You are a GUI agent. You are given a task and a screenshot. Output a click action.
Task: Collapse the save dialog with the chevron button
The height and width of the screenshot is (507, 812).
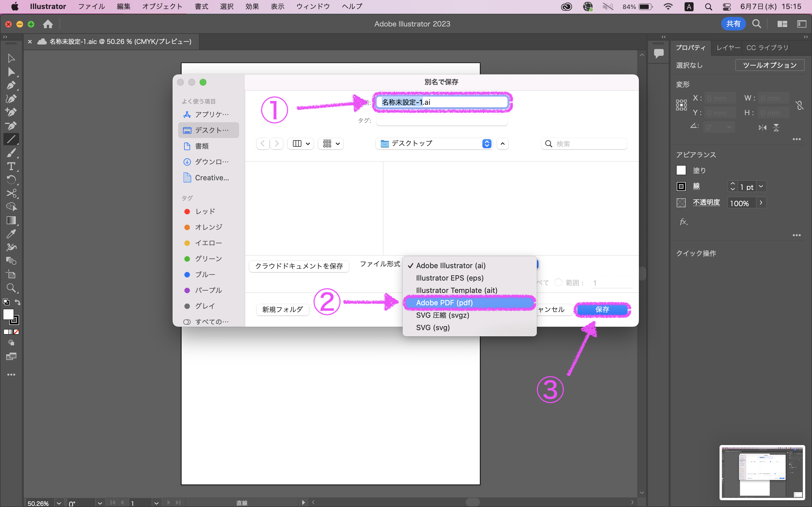502,144
